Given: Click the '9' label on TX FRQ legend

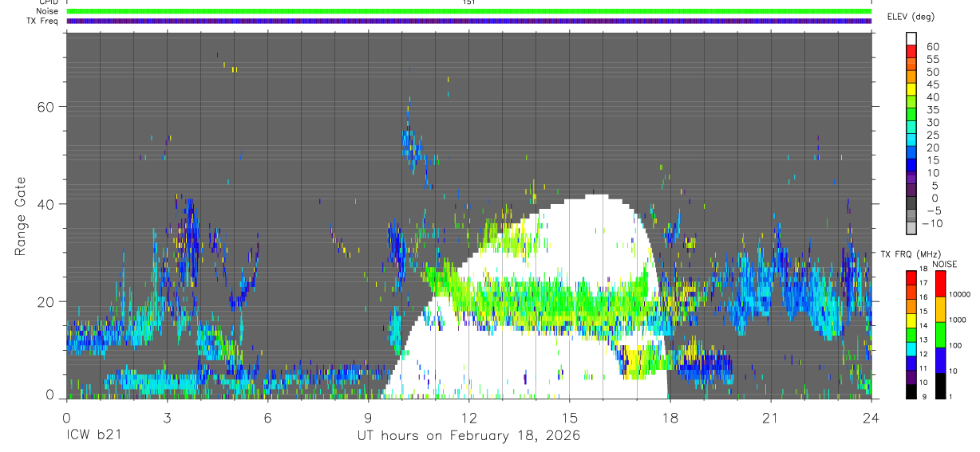Looking at the screenshot, I should point(924,396).
